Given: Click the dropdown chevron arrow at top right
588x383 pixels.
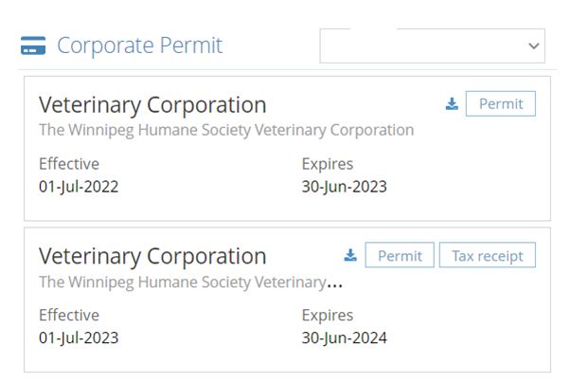Looking at the screenshot, I should coord(533,46).
